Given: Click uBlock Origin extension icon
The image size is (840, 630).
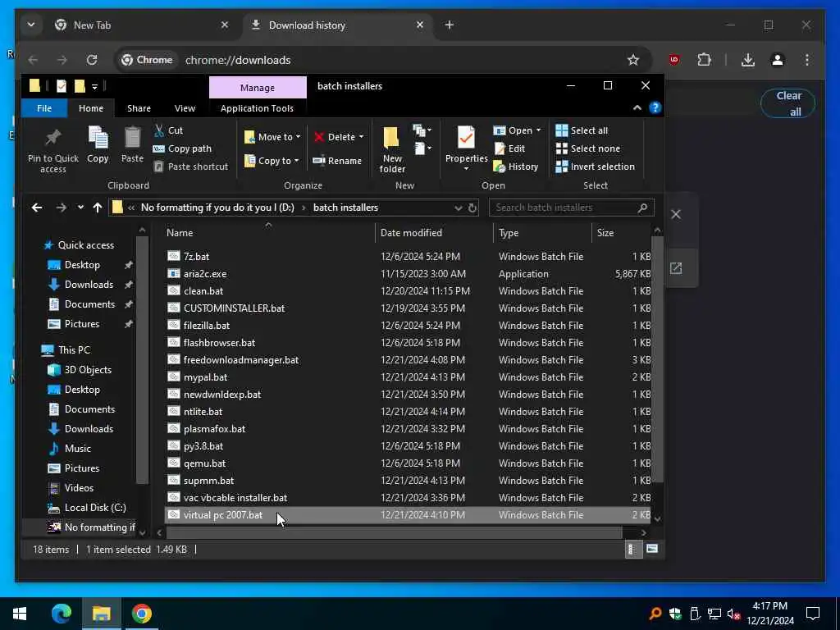Looking at the screenshot, I should point(674,60).
